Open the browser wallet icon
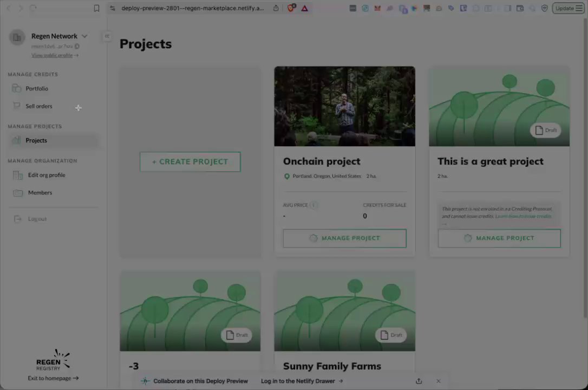588x390 pixels. pyautogui.click(x=520, y=8)
